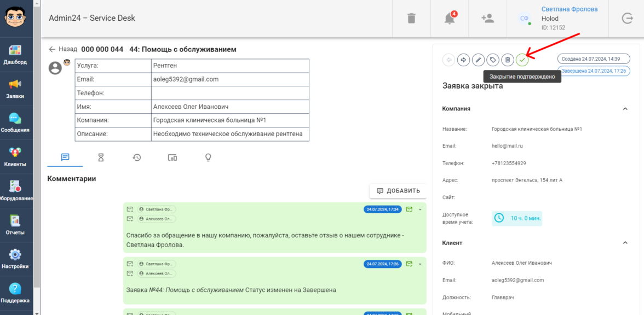Collapse the Компания section

(625, 109)
